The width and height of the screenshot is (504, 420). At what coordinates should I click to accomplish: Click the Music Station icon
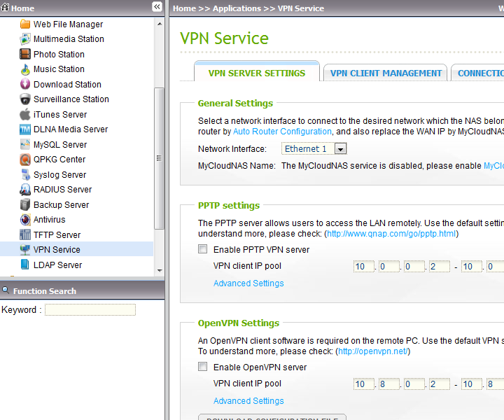(x=25, y=69)
